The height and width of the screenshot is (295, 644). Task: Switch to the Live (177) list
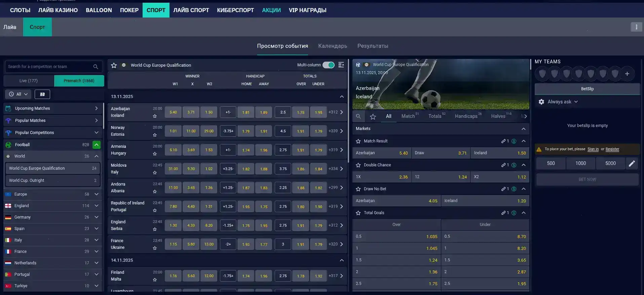click(29, 81)
